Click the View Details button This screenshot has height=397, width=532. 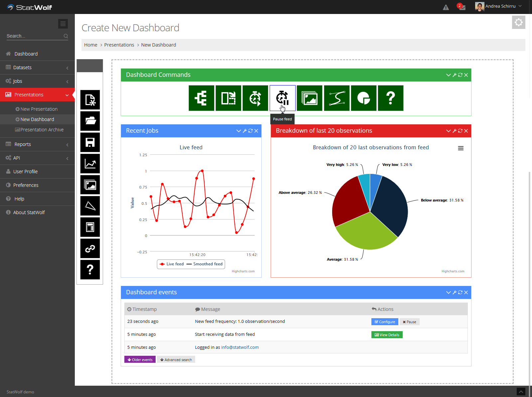tap(387, 335)
